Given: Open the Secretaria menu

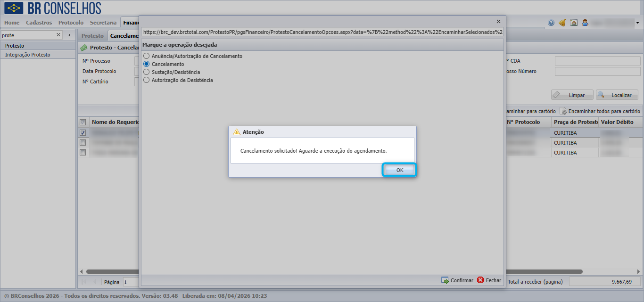Looking at the screenshot, I should coord(103,23).
